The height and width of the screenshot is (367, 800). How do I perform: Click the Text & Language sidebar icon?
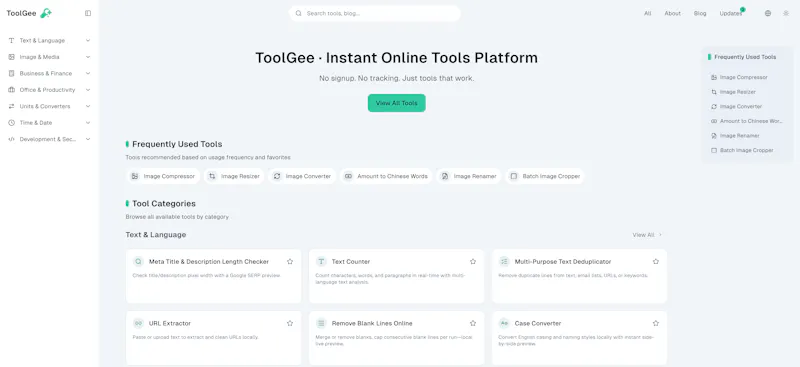coord(11,40)
